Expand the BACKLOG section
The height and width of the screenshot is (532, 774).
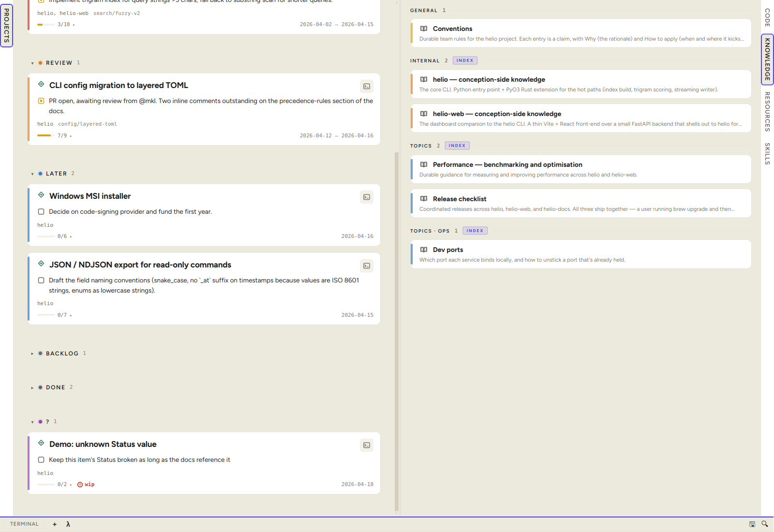point(32,354)
